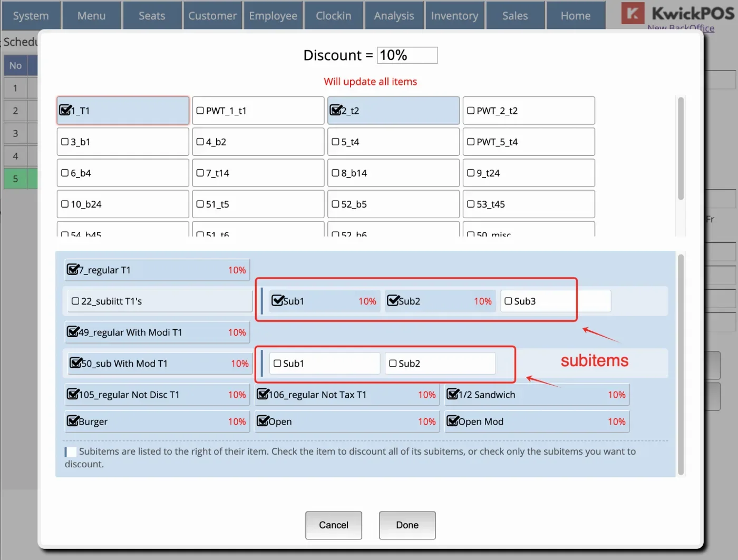This screenshot has height=560, width=738.
Task: Enable the PWT_5_t4 checkbox
Action: click(x=471, y=142)
